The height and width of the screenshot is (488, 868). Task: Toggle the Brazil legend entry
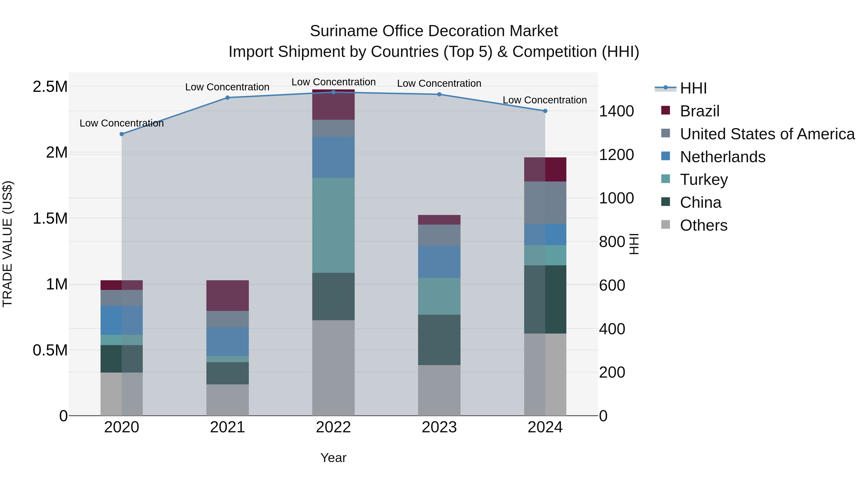(x=690, y=111)
